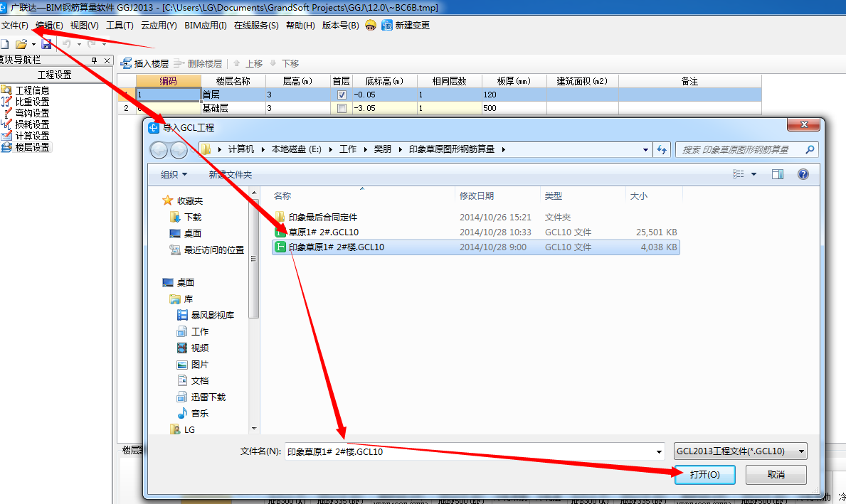Open the 视图(V) menu
Viewport: 846px width, 504px height.
tap(84, 26)
